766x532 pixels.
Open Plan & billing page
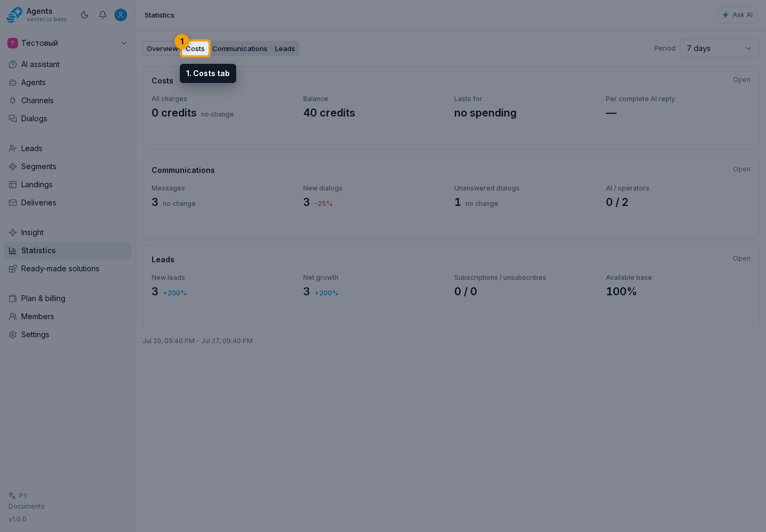[x=68, y=298]
